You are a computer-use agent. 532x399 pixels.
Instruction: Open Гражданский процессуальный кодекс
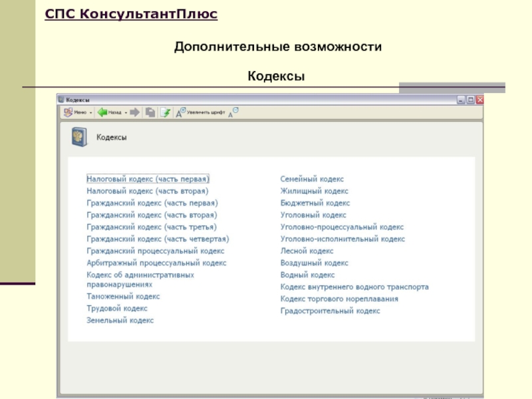coord(156,251)
